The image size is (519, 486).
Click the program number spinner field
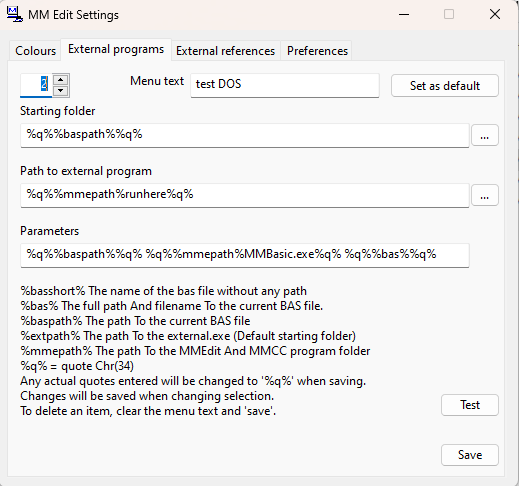click(x=36, y=85)
